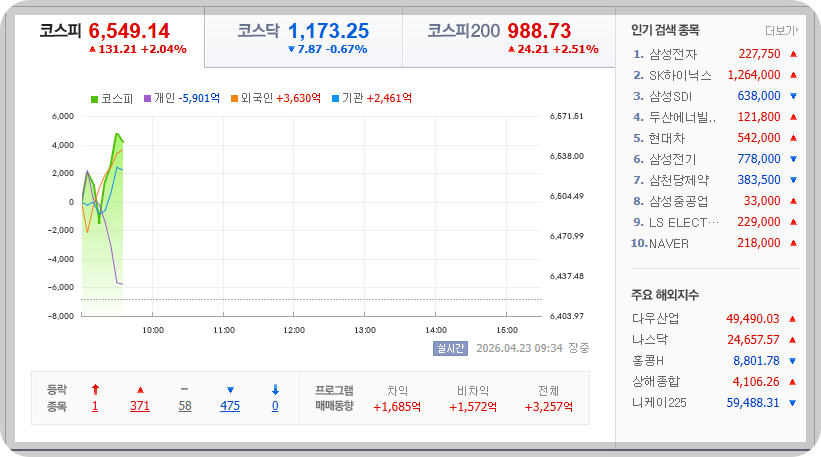Screen dimensions: 821x457
Task: Open SK하이닉스 stock link
Action: [680, 75]
